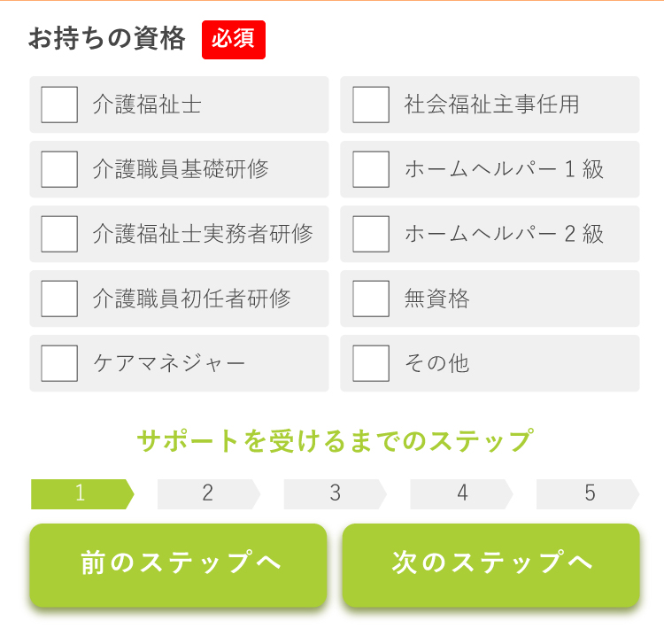Screen dimensions: 664x644
Task: Click the red 必須 badge
Action: 234,40
